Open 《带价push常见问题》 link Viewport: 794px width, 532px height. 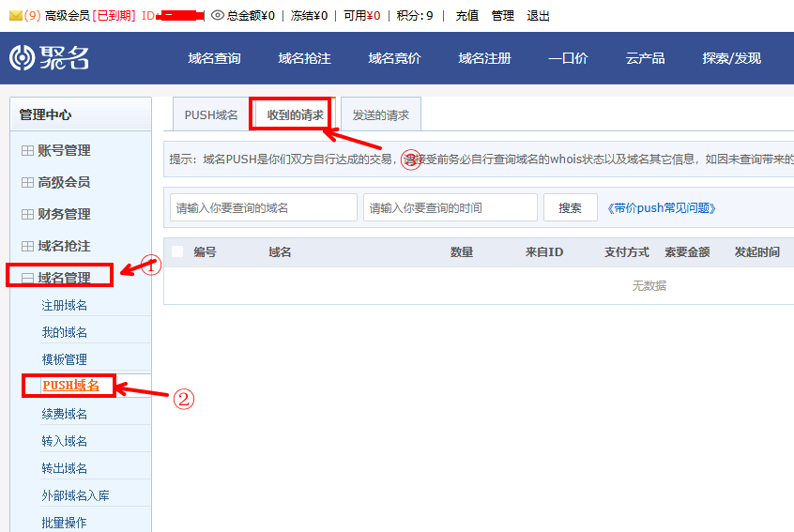(x=661, y=208)
